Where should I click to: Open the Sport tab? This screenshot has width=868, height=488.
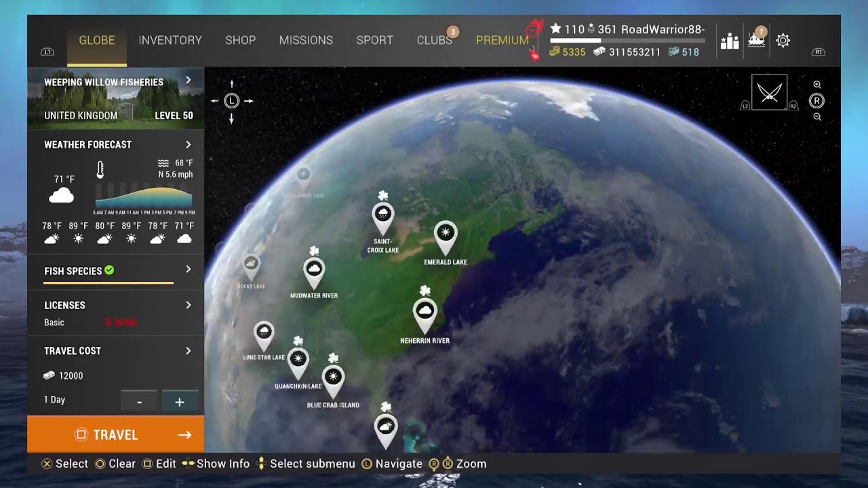[375, 41]
